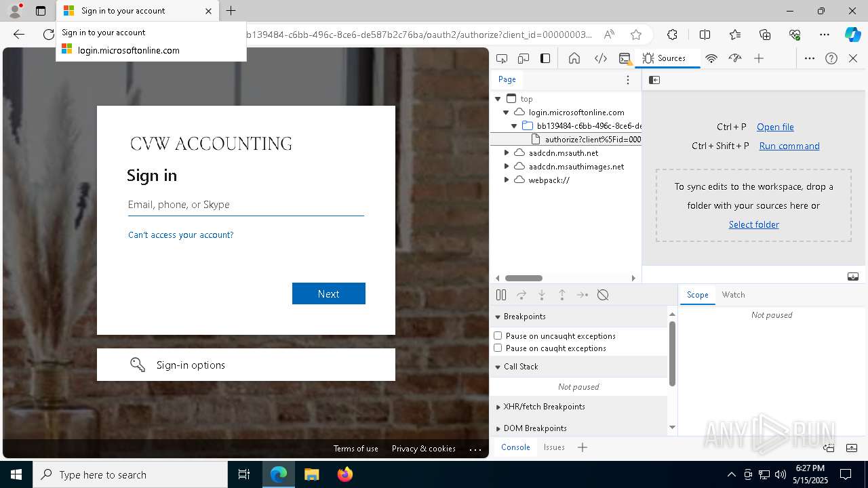Open Edge Collections icon
Viewport: 868px width, 488px height.
765,35
